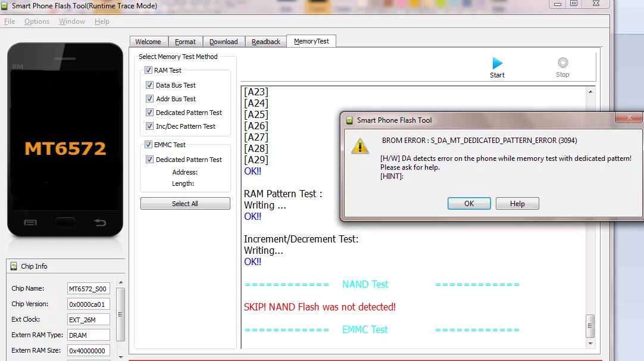Click the BROM ERROR message text
Image resolution: width=644 pixels, height=361 pixels.
pyautogui.click(x=479, y=140)
